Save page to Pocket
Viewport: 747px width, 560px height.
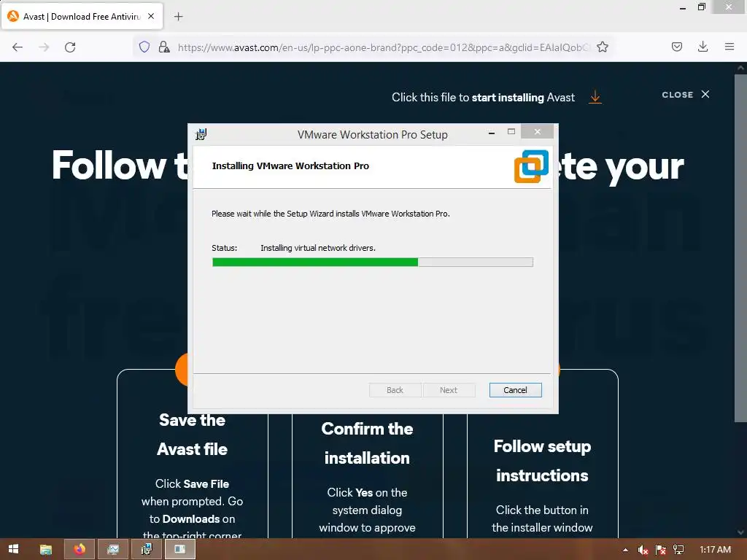point(676,47)
